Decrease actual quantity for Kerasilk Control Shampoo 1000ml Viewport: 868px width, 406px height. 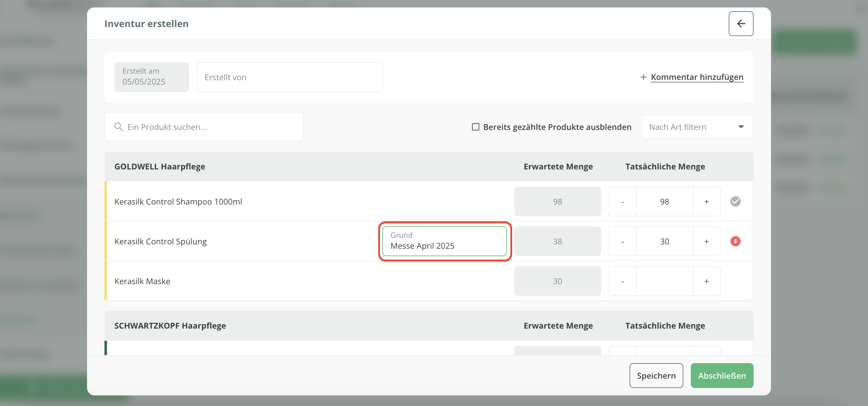pyautogui.click(x=622, y=201)
